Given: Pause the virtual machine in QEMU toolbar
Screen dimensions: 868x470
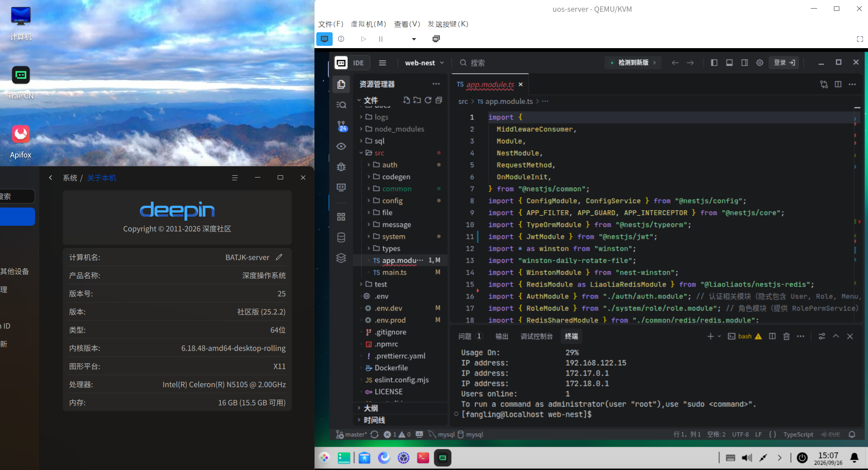Looking at the screenshot, I should pyautogui.click(x=381, y=39).
